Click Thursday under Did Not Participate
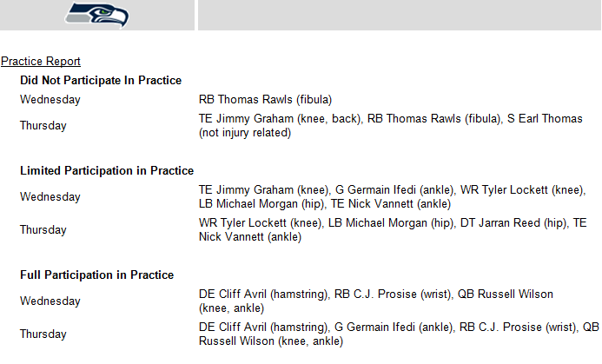The width and height of the screenshot is (602, 364). coord(43,126)
